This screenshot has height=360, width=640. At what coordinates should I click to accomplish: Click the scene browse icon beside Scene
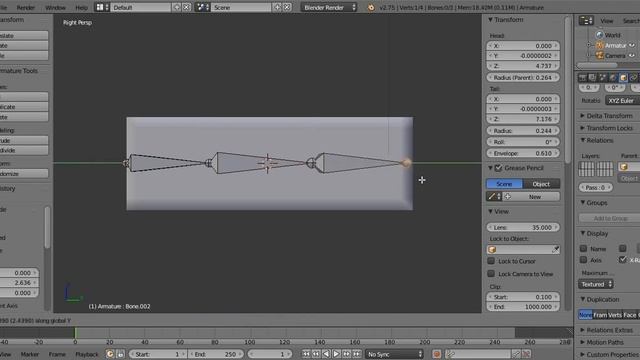[202, 7]
